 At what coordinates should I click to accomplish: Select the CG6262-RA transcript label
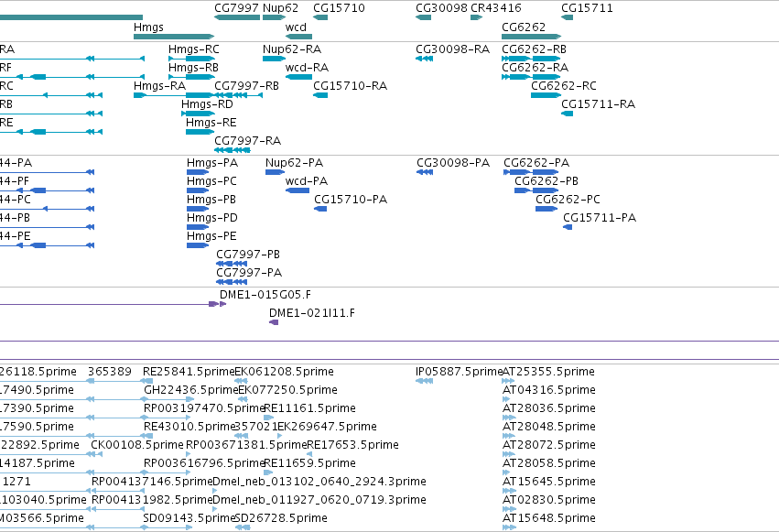[536, 68]
